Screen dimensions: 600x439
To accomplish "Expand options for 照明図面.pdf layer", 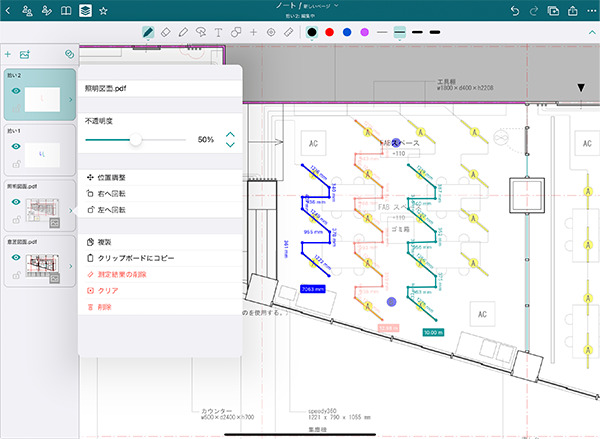I will click(x=71, y=211).
